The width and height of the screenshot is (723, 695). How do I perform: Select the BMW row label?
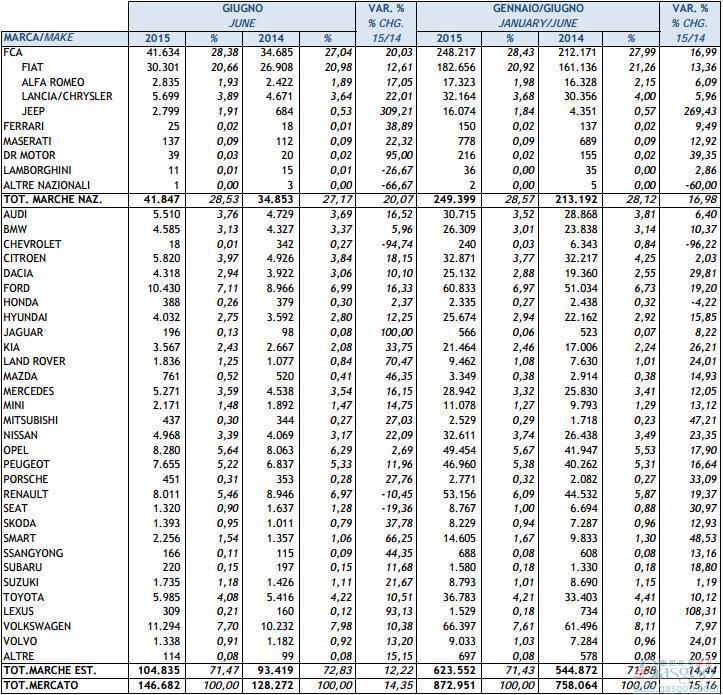point(15,229)
